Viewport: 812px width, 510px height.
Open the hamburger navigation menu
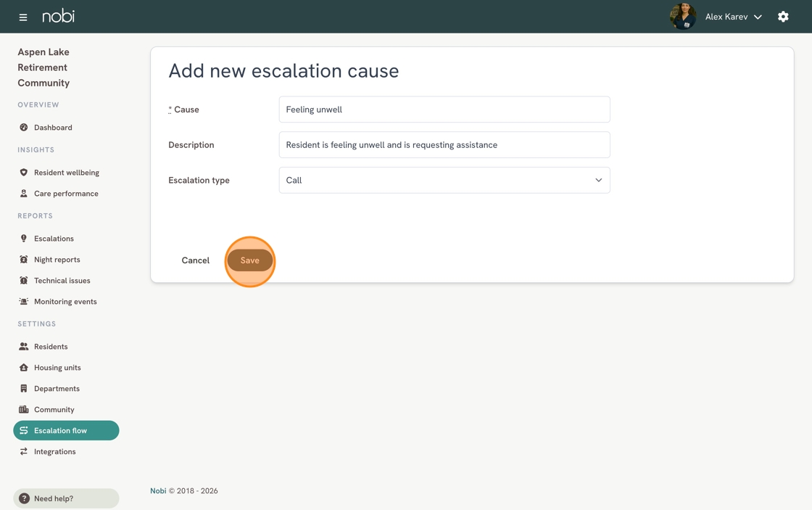(x=22, y=17)
